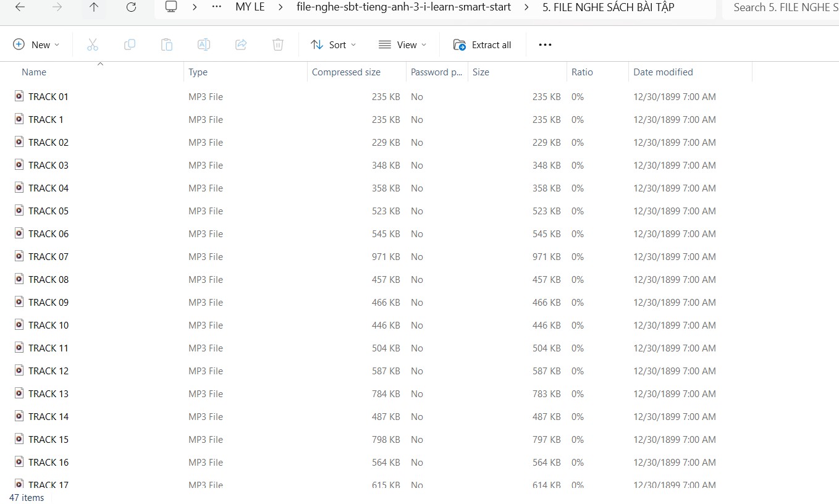Click the Share icon in toolbar
The width and height of the screenshot is (839, 504).
pos(241,44)
